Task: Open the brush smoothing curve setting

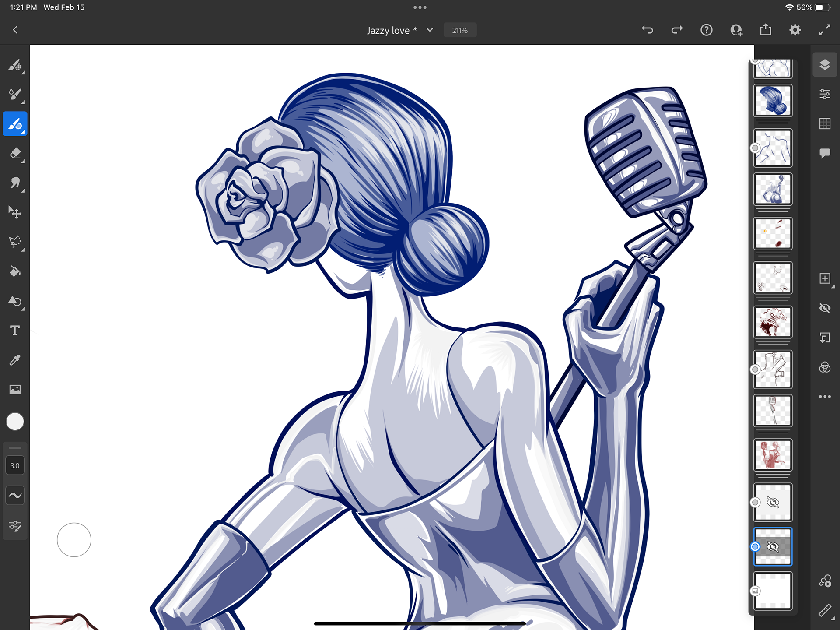Action: 15,496
